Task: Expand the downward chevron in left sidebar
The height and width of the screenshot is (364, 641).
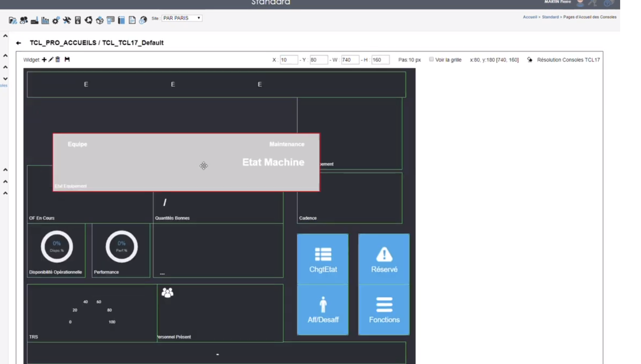Action: coord(5,79)
